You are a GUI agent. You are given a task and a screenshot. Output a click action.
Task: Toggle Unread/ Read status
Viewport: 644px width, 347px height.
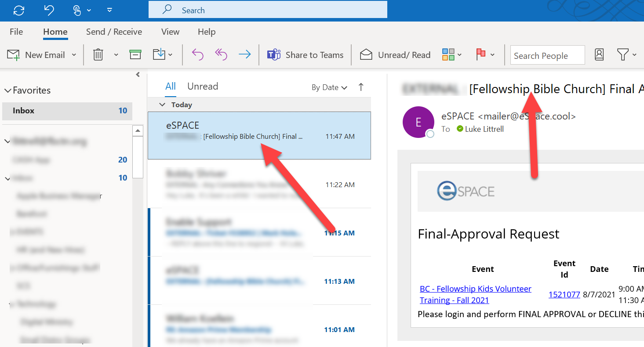coord(395,55)
